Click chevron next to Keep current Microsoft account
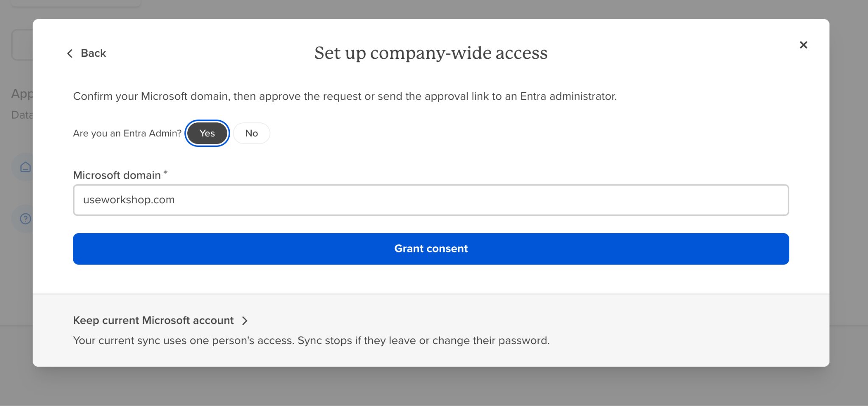868x406 pixels. tap(245, 320)
